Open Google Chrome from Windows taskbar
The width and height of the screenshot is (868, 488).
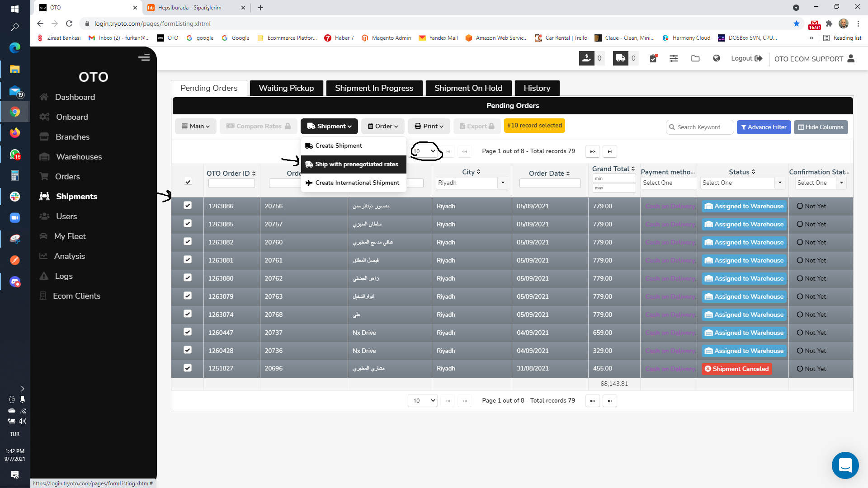[15, 112]
